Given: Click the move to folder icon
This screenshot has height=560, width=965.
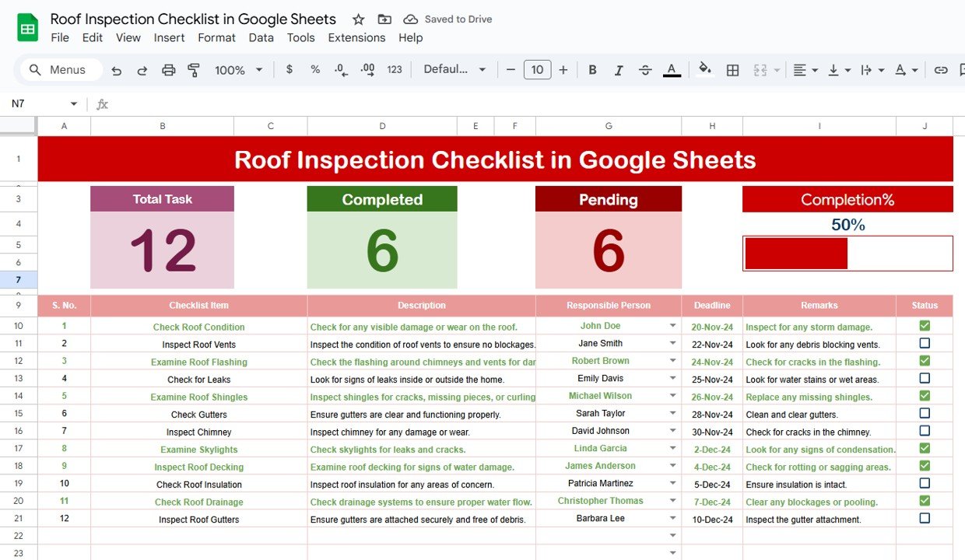Looking at the screenshot, I should (x=384, y=19).
